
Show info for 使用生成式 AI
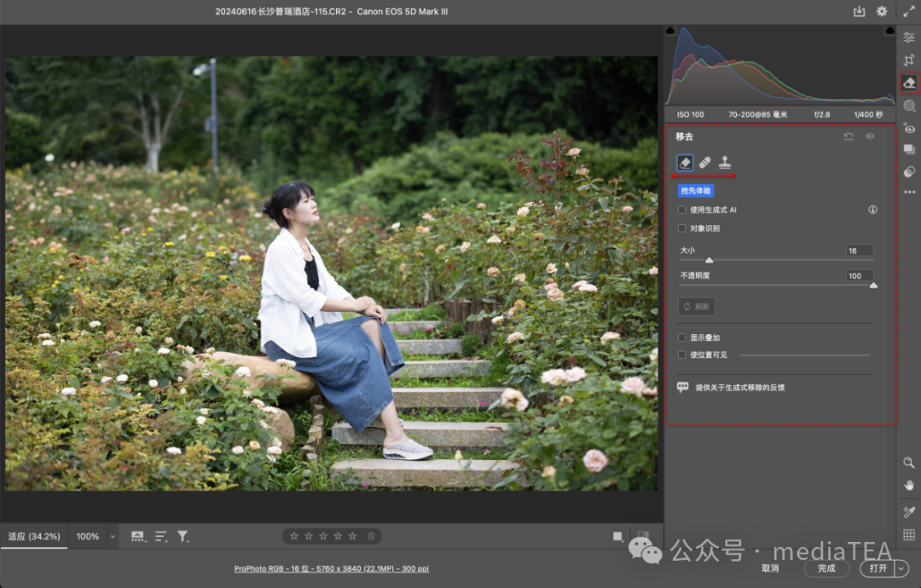point(873,210)
